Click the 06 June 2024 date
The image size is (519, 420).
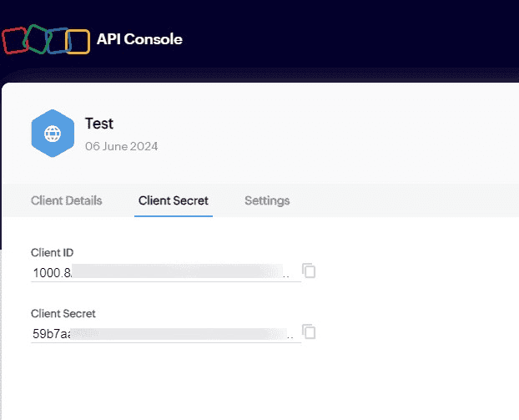pyautogui.click(x=122, y=146)
